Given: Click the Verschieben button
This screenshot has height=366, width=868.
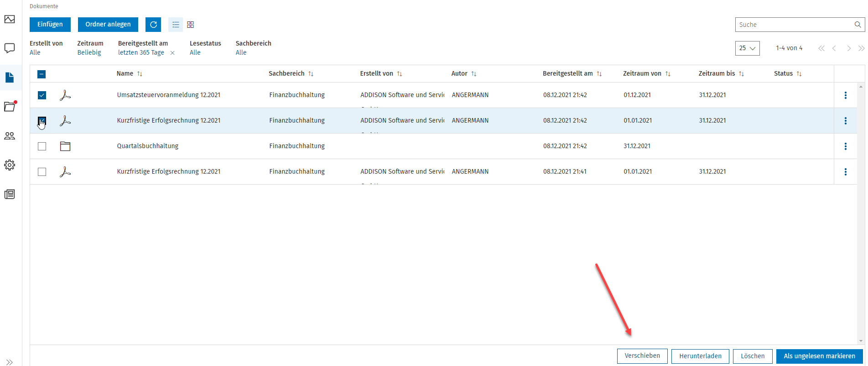Looking at the screenshot, I should click(642, 356).
